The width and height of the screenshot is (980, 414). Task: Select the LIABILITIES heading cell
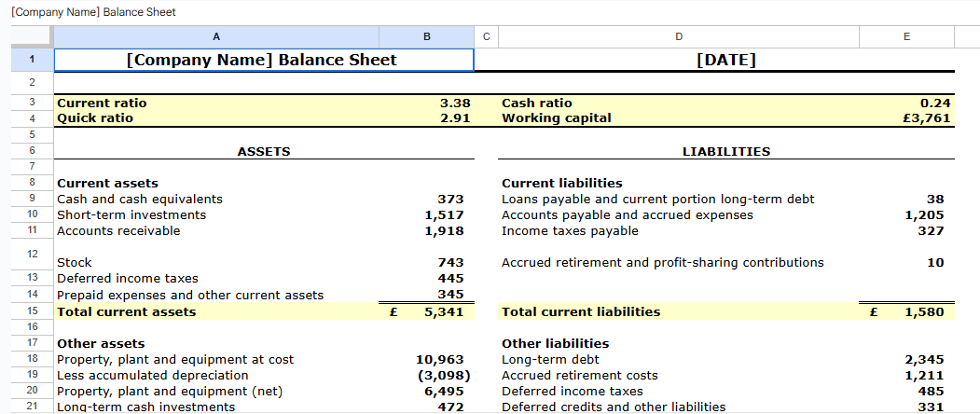coord(725,151)
